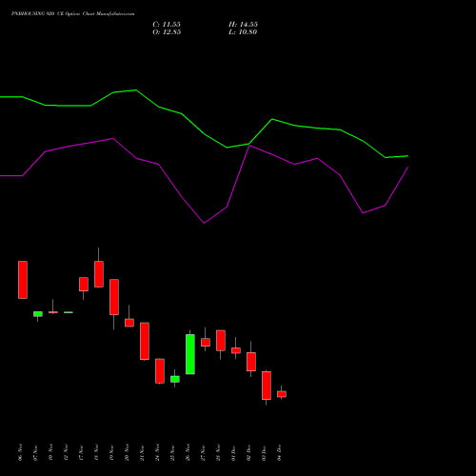The width and height of the screenshot is (476, 476).
Task: Select the long red candle for 19 Nov
Action: (x=114, y=297)
